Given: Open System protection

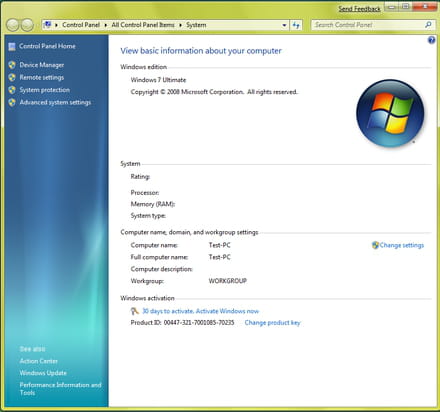Looking at the screenshot, I should click(x=45, y=90).
